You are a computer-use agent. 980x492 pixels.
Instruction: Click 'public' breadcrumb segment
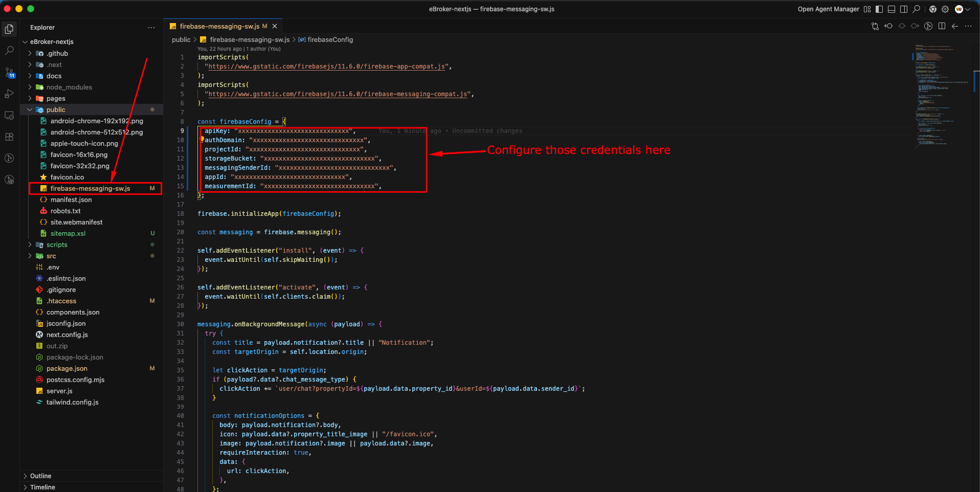(181, 39)
